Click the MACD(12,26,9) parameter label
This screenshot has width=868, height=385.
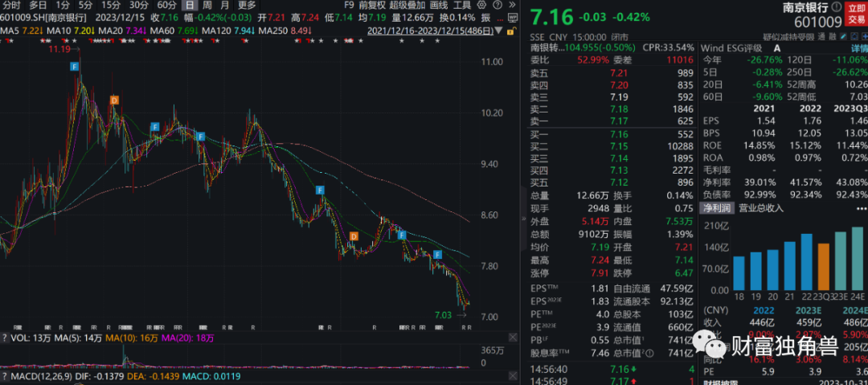click(42, 377)
